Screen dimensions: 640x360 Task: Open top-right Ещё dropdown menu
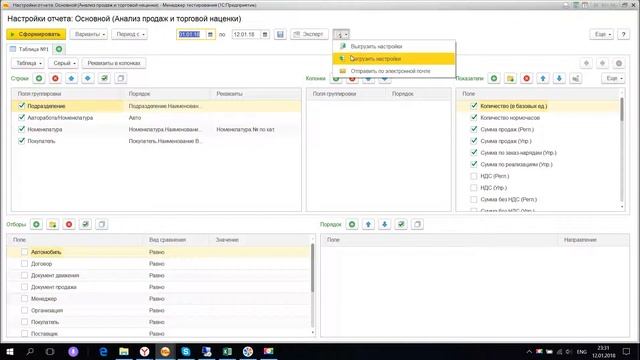(602, 34)
